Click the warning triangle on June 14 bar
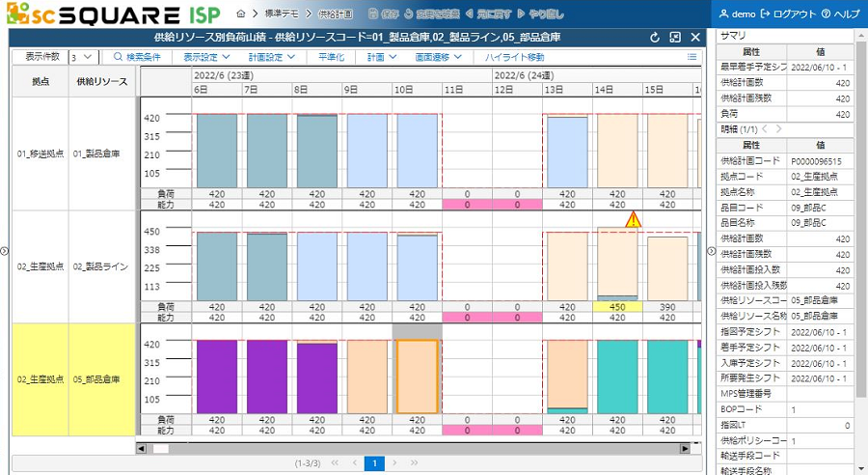 tap(633, 221)
